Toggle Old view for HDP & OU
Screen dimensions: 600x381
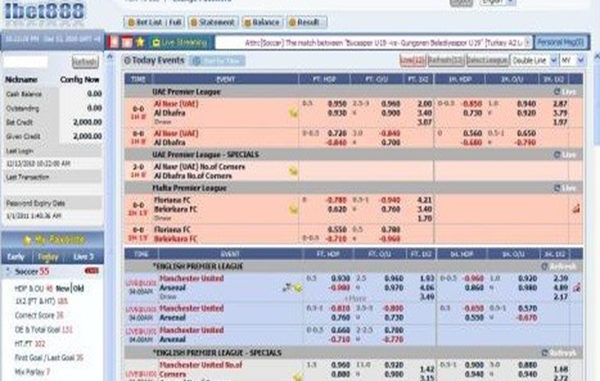tap(78, 288)
